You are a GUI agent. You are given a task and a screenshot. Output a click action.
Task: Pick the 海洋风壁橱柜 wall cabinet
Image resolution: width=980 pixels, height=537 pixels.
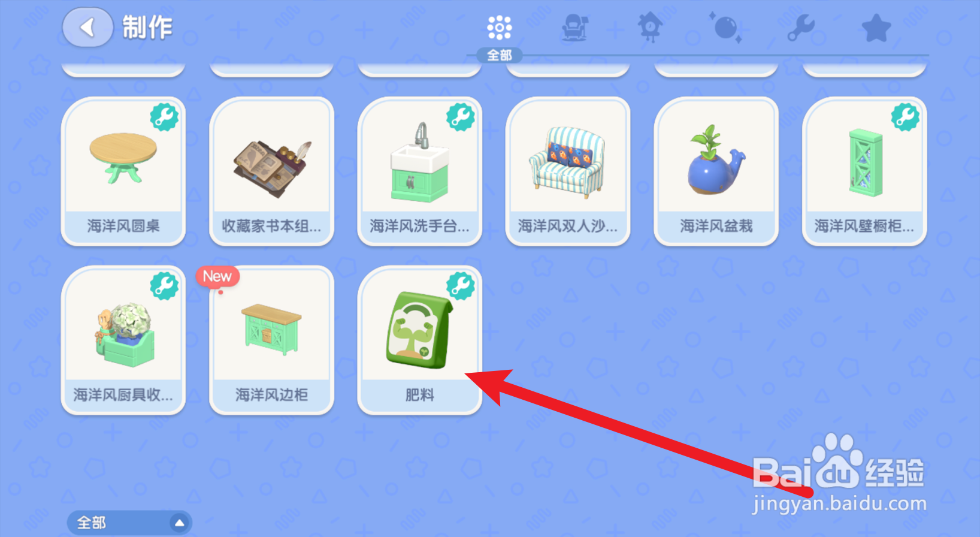(x=864, y=171)
